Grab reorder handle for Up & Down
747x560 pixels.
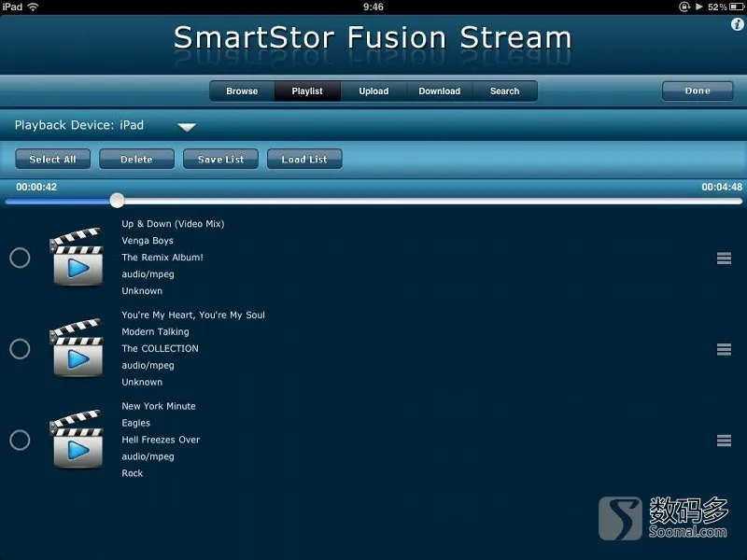pyautogui.click(x=724, y=259)
